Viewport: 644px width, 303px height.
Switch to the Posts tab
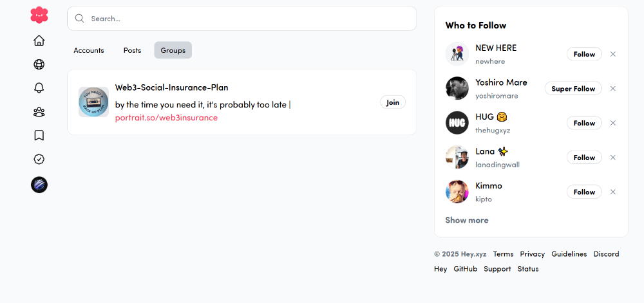click(132, 50)
